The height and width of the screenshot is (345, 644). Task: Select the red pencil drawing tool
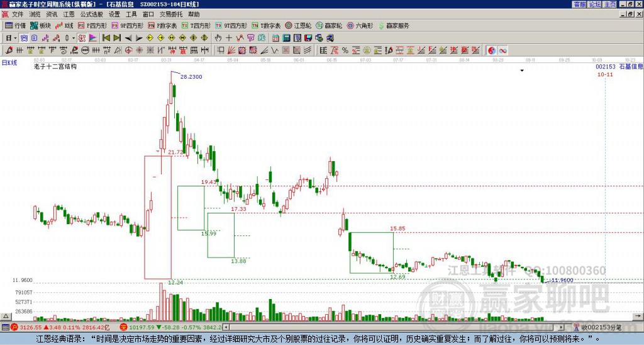click(x=9, y=50)
